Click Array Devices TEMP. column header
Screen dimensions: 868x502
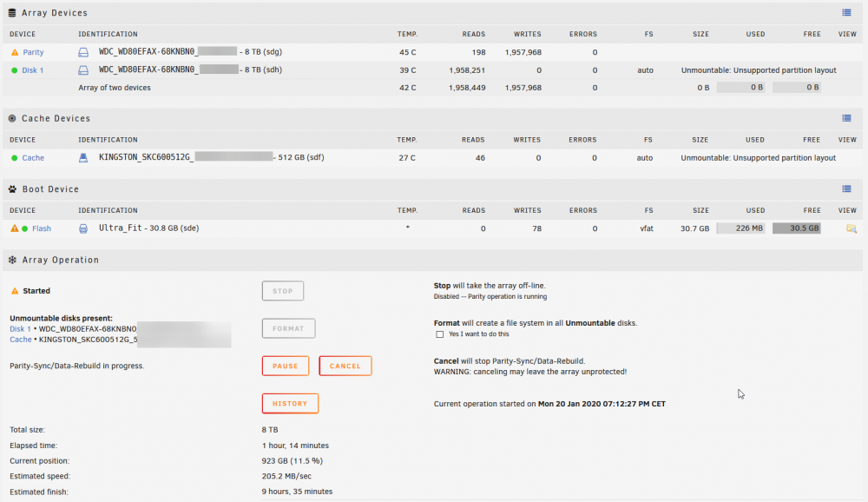click(x=407, y=34)
